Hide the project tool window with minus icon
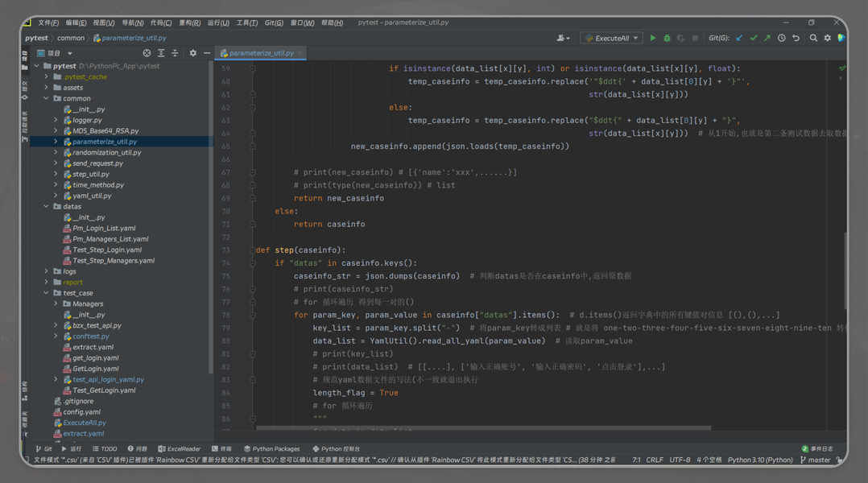The image size is (868, 483). pos(206,53)
